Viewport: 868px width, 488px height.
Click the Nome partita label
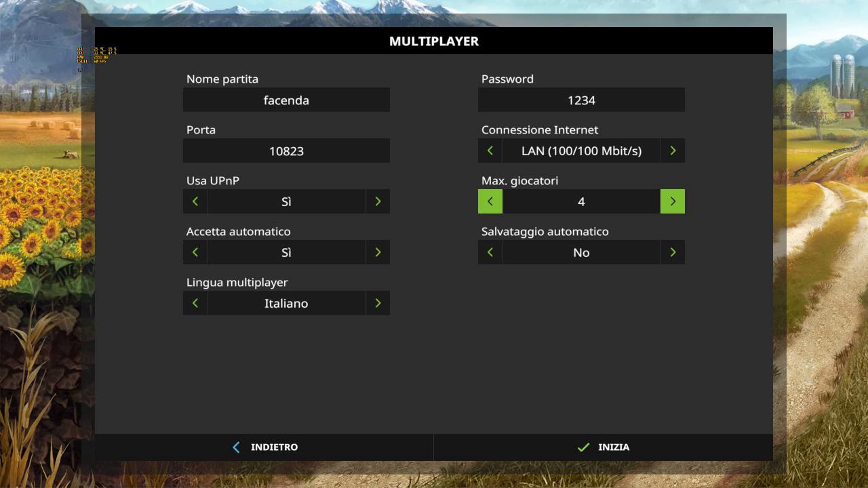point(222,79)
